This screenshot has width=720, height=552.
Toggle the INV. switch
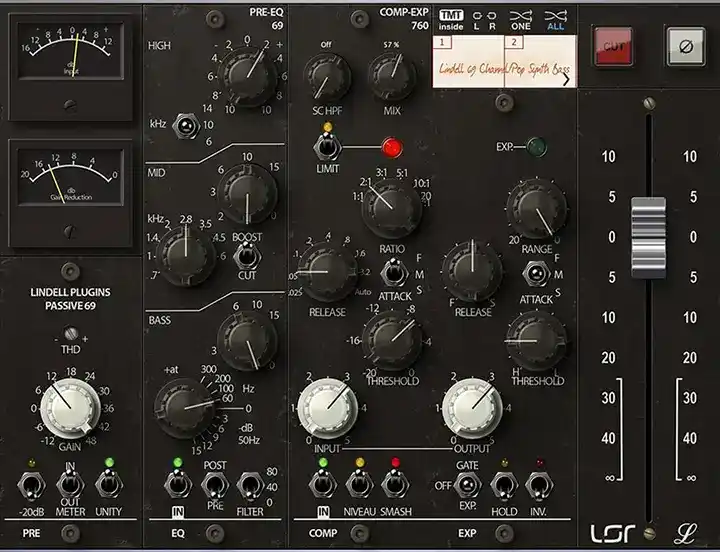click(539, 485)
